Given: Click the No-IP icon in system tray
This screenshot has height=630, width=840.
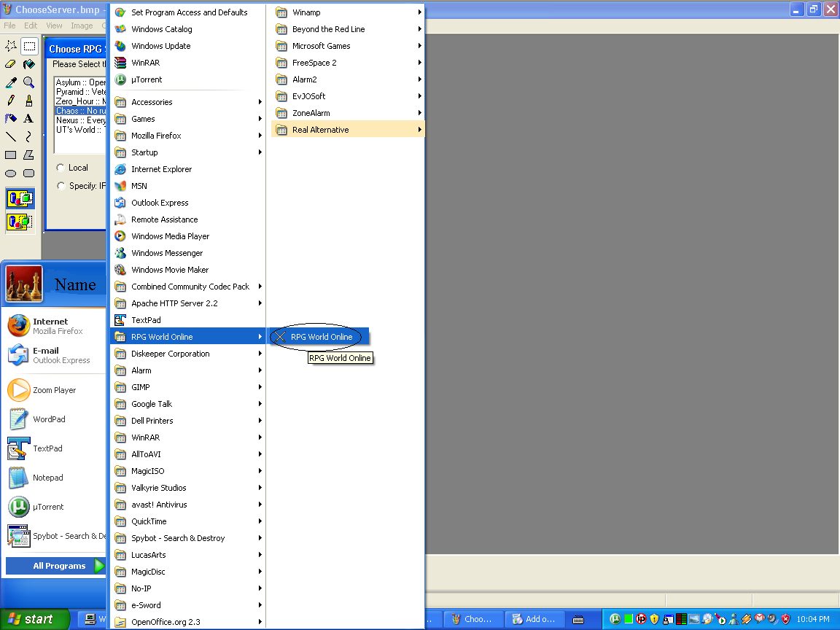Looking at the screenshot, I should pos(641,619).
